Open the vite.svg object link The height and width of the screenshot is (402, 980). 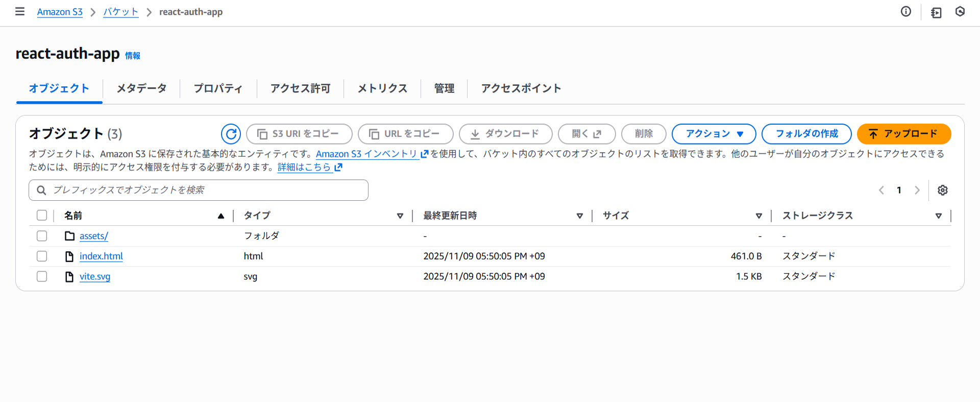95,276
